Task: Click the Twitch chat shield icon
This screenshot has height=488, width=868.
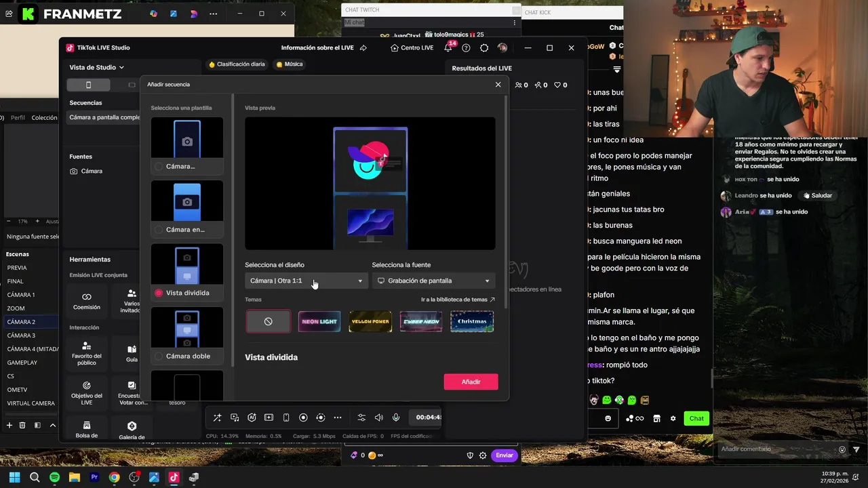Action: point(470,455)
